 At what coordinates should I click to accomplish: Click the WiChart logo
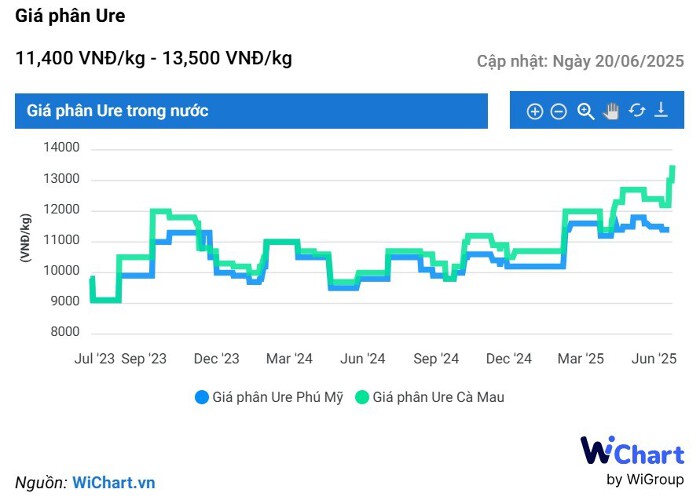click(632, 451)
